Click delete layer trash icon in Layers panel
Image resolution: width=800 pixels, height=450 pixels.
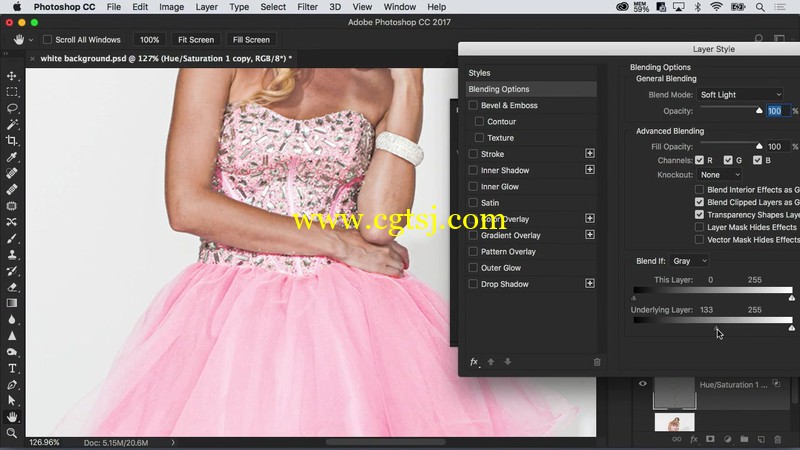[x=778, y=439]
